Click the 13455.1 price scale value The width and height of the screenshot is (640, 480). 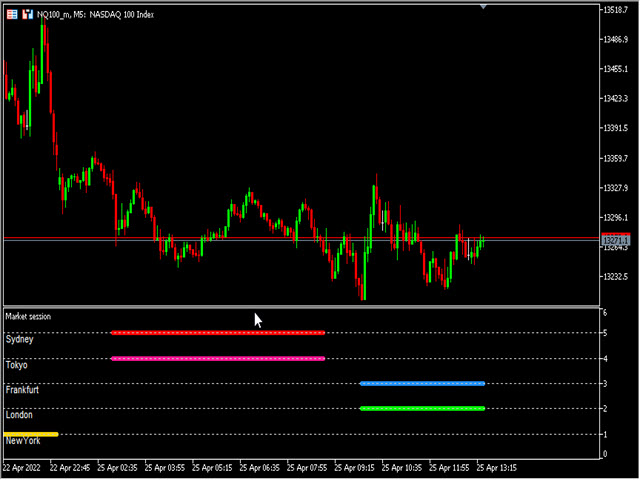pos(616,69)
